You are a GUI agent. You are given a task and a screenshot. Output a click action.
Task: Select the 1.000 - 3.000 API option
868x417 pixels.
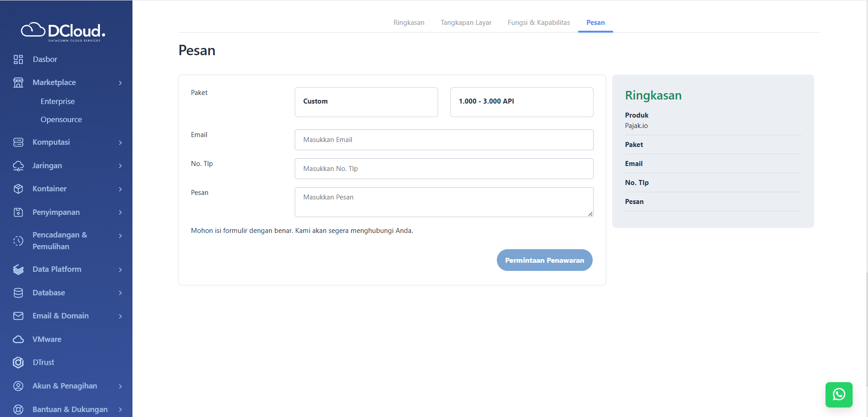[x=521, y=102]
